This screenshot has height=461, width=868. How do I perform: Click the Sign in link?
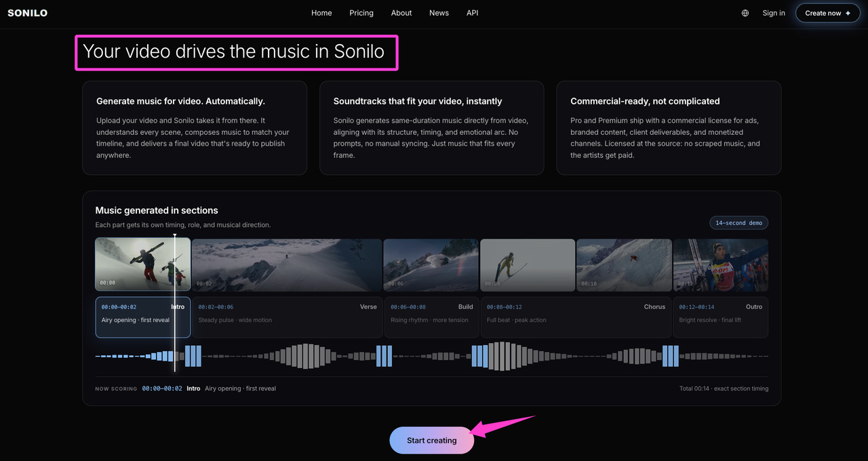tap(774, 13)
